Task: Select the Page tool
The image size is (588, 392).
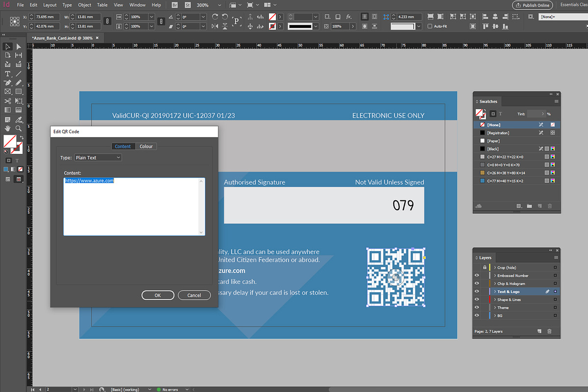Action: 7,55
